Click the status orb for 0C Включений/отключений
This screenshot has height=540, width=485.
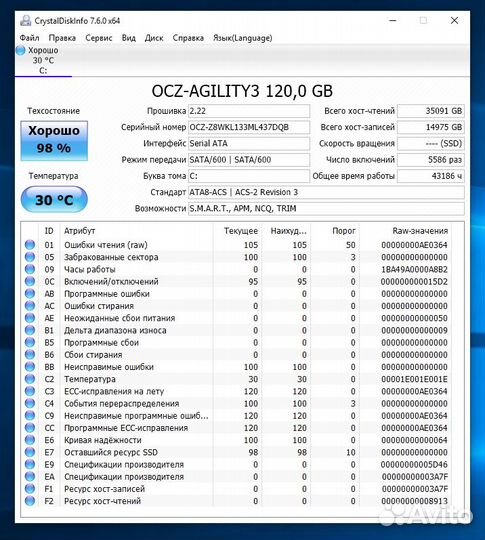coord(30,281)
